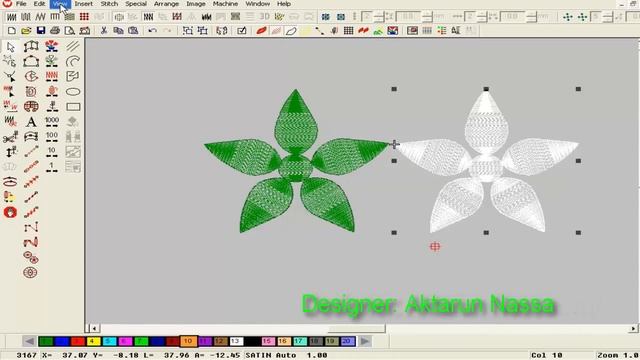Click the New document icon

[12, 31]
